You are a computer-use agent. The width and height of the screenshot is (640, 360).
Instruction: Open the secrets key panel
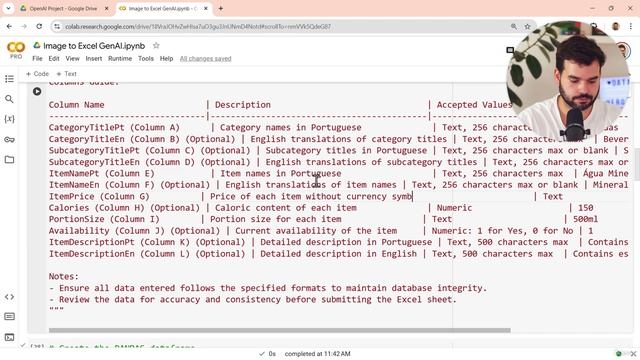click(x=9, y=140)
